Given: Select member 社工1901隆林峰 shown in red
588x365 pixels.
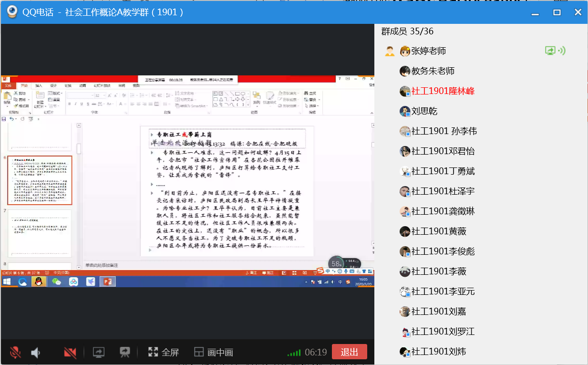Looking at the screenshot, I should pos(443,91).
